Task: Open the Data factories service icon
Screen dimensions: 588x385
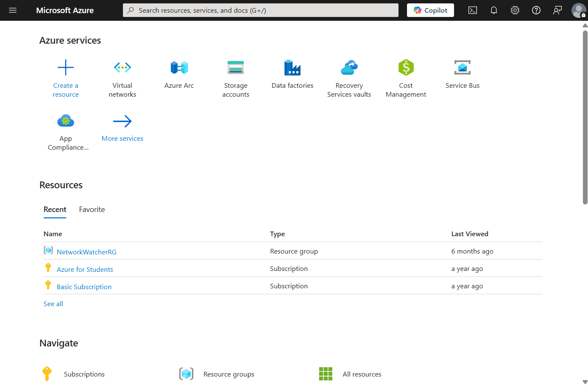Action: (293, 67)
